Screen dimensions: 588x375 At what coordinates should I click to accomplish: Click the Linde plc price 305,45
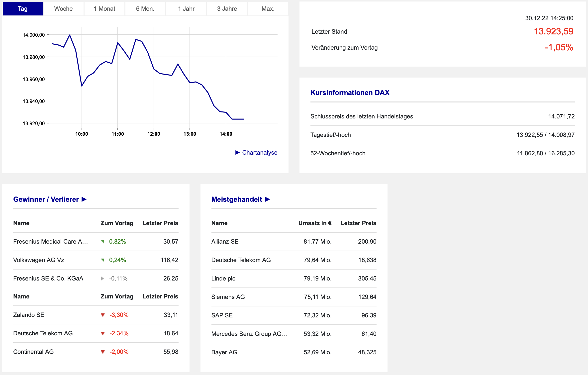(367, 279)
